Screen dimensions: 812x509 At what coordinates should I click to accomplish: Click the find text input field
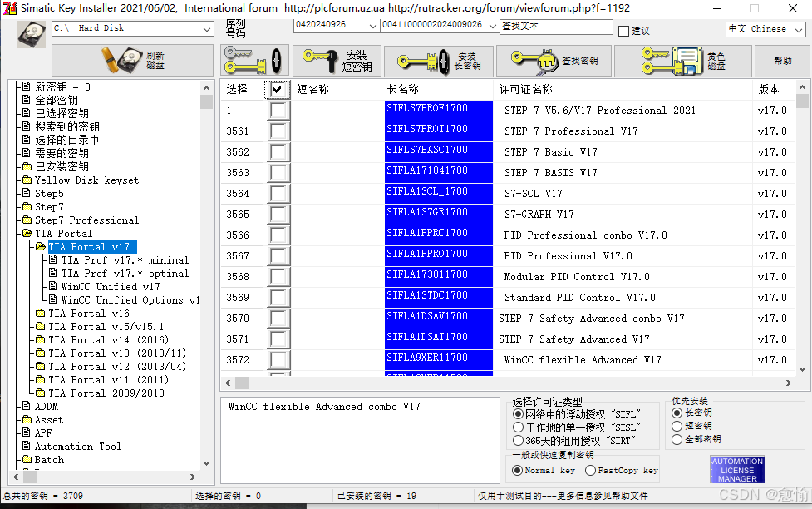[x=556, y=27]
